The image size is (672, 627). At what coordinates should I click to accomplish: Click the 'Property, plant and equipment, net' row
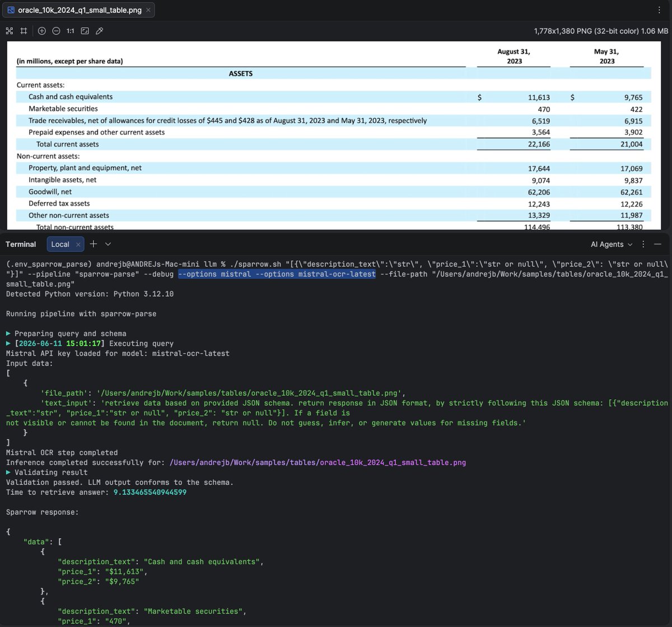tap(85, 168)
